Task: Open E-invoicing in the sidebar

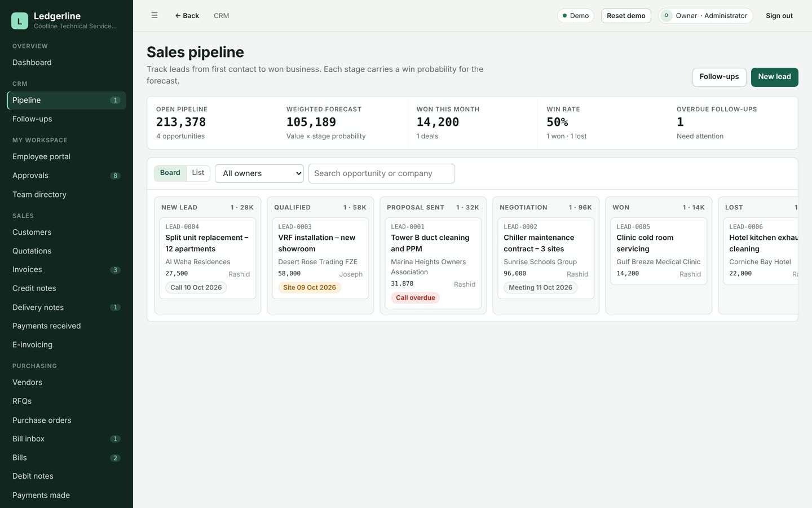Action: click(x=67, y=345)
